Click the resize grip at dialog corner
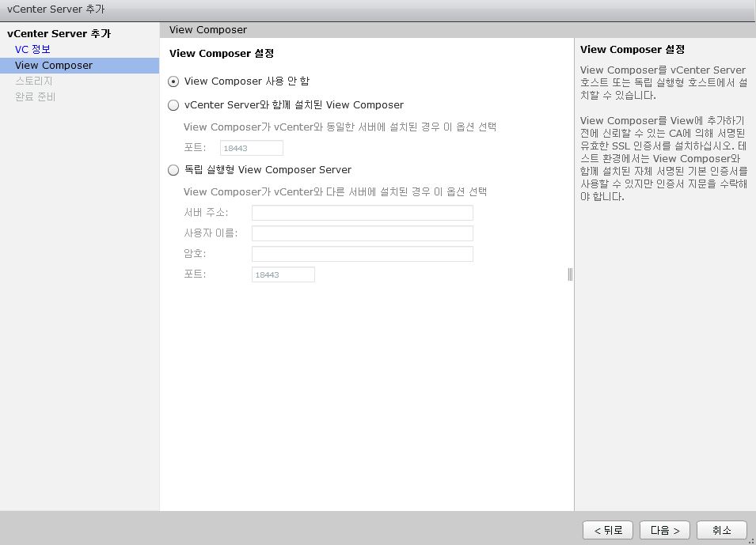 pos(752,541)
